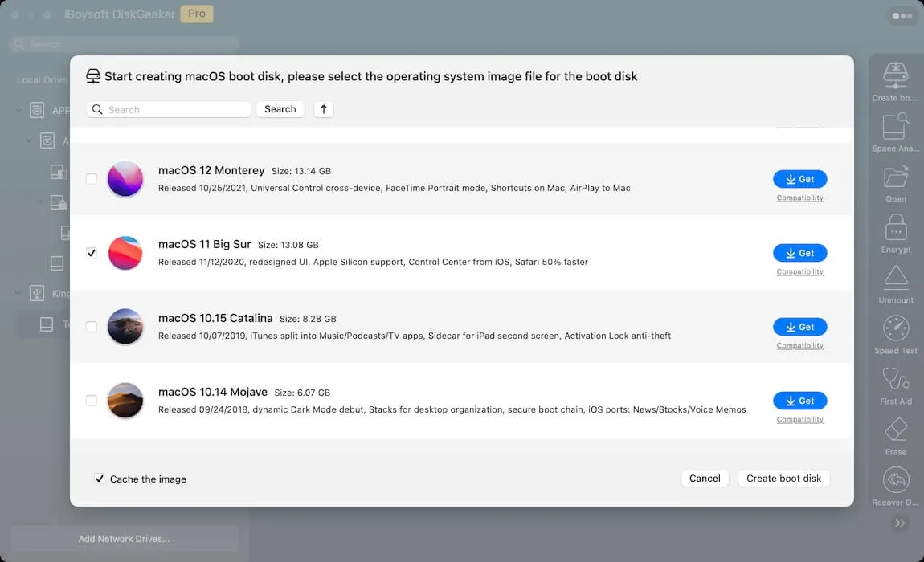Click the macOS 10.14 Mojave icon

tap(125, 401)
